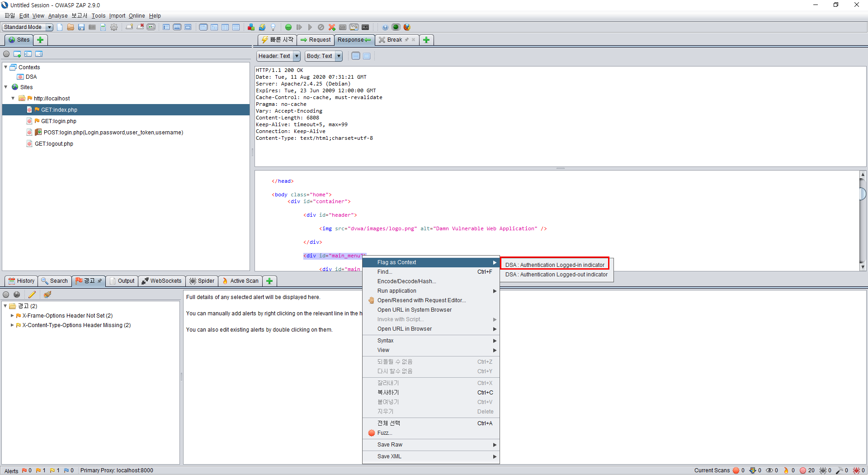Open the Header: Text view dropdown
Viewport: 868px width, 475px height.
278,56
